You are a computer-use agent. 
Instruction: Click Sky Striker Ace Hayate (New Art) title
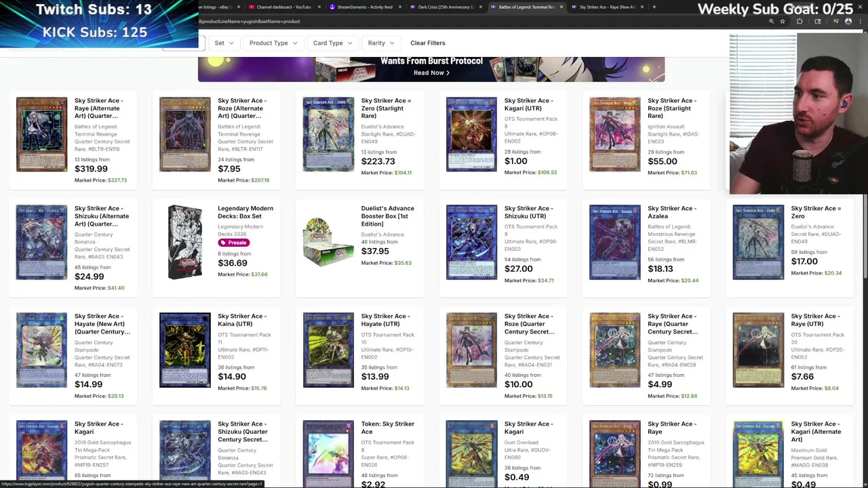point(102,324)
